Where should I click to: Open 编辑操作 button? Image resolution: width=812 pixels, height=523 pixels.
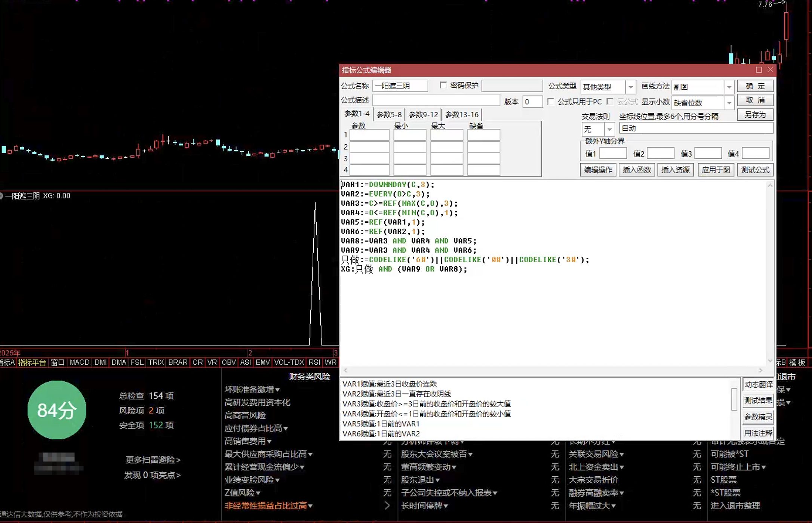click(598, 170)
